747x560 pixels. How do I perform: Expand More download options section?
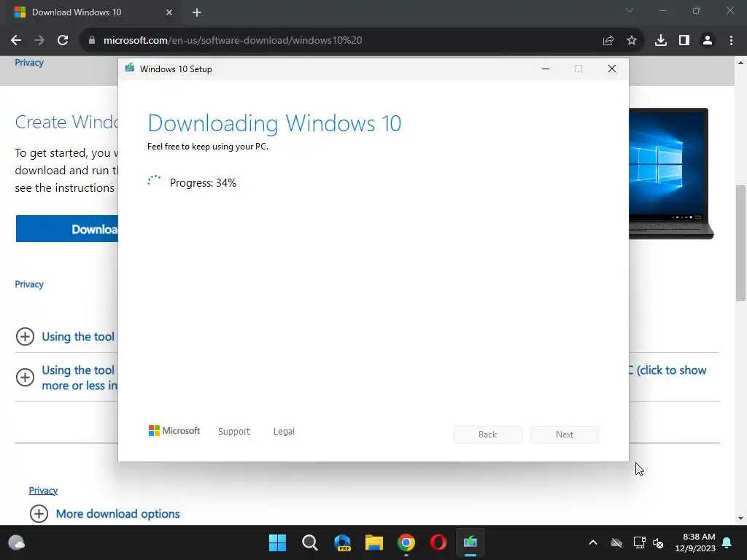point(39,514)
